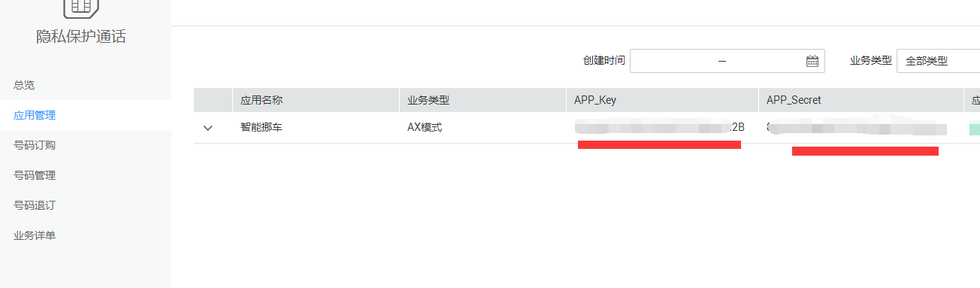Click the blurred APP_Key value

[x=660, y=127]
